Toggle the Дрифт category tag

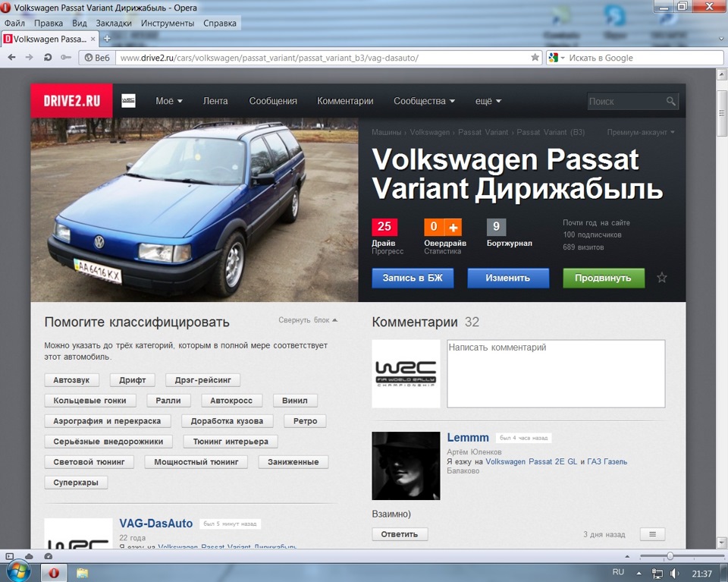(132, 380)
